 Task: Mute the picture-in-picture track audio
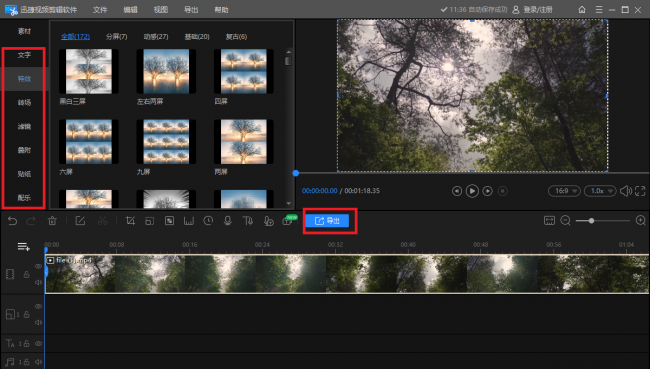[39, 323]
